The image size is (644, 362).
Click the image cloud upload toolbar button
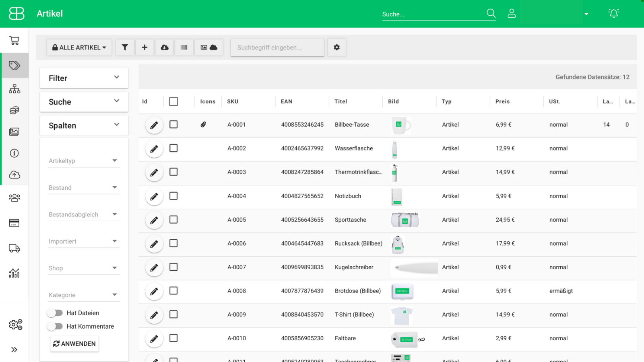pos(209,47)
